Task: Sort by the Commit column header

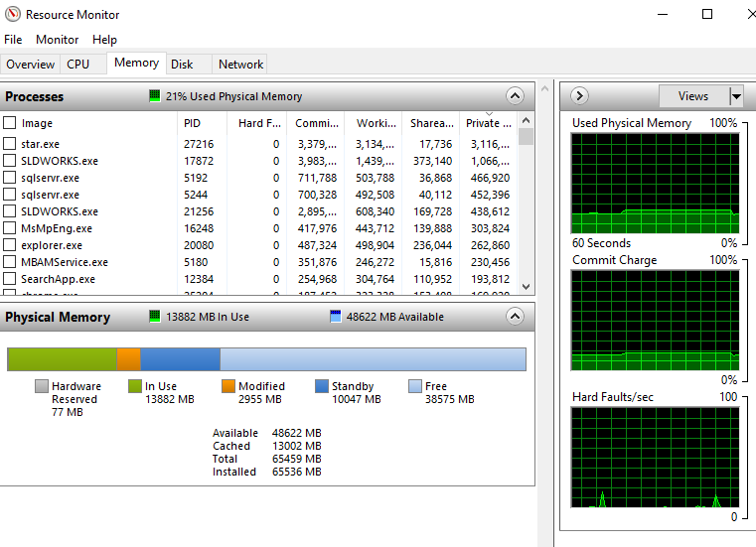Action: point(316,123)
